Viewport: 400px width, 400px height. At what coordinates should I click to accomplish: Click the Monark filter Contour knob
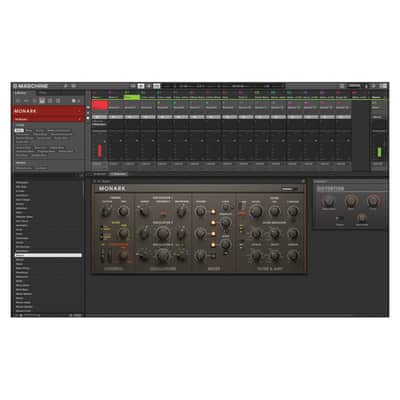click(x=293, y=211)
